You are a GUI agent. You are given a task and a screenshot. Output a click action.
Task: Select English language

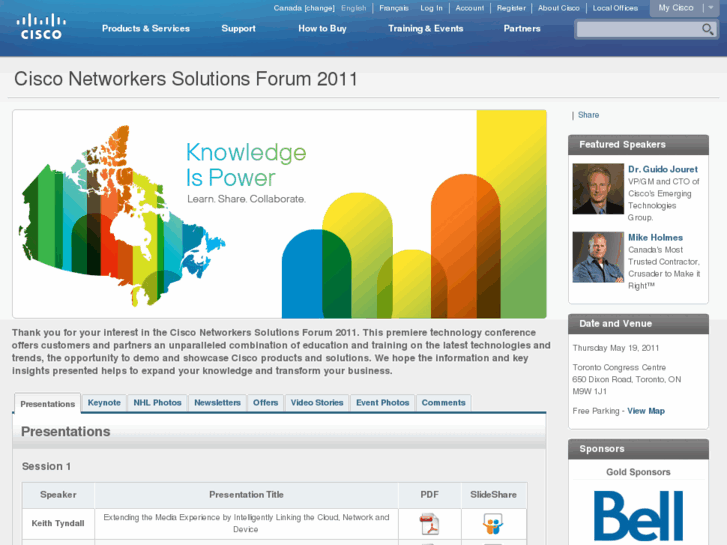(353, 8)
